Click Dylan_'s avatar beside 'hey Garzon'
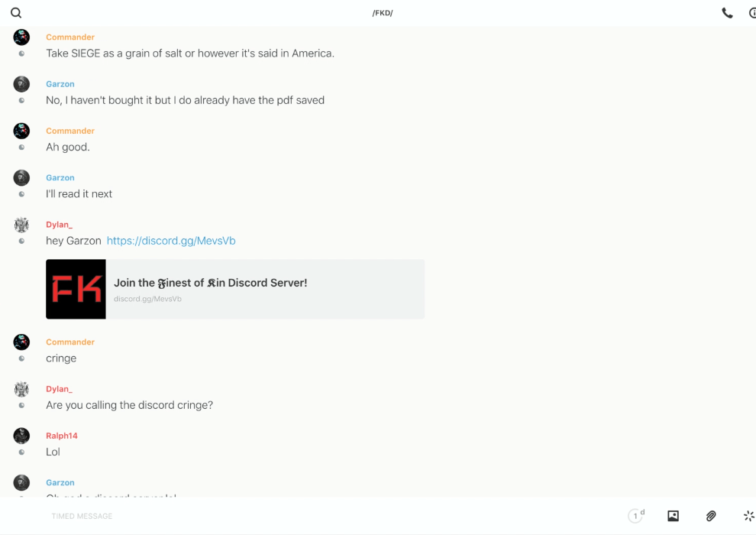 21,225
